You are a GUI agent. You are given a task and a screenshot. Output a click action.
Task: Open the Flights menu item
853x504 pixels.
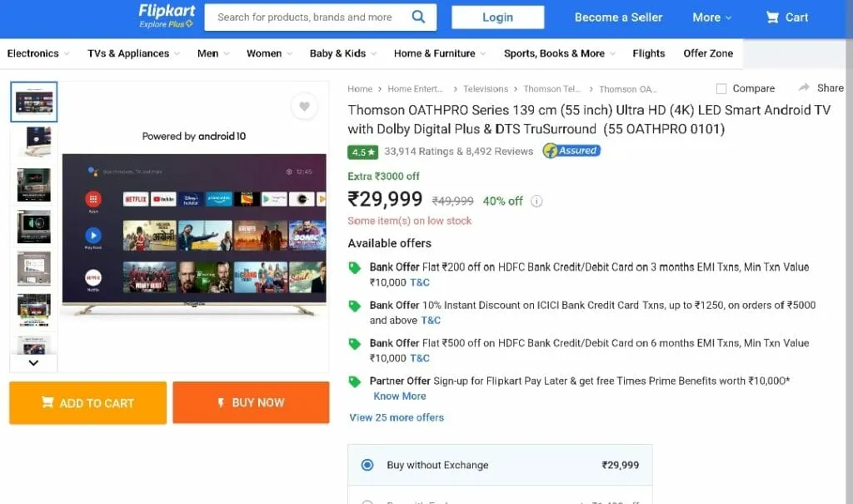click(648, 53)
